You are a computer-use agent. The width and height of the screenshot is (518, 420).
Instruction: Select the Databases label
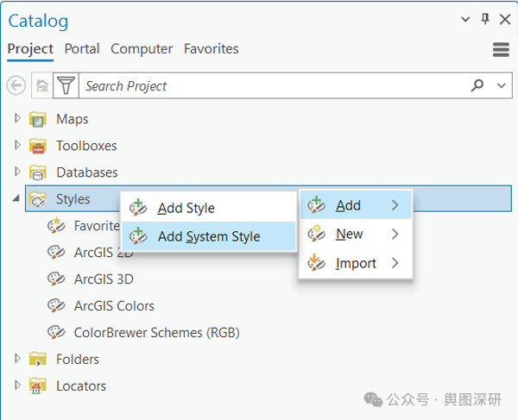pos(87,172)
